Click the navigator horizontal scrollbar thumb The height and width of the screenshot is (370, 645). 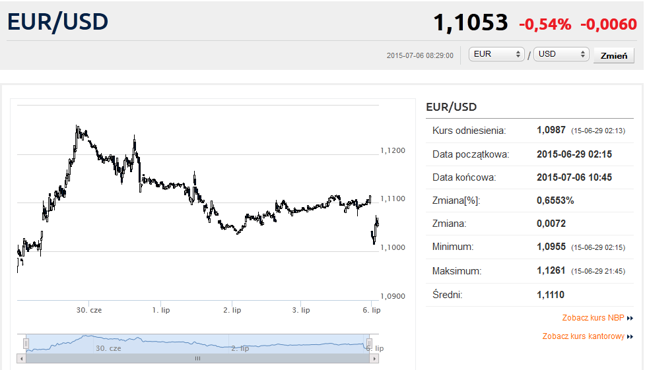pos(198,358)
